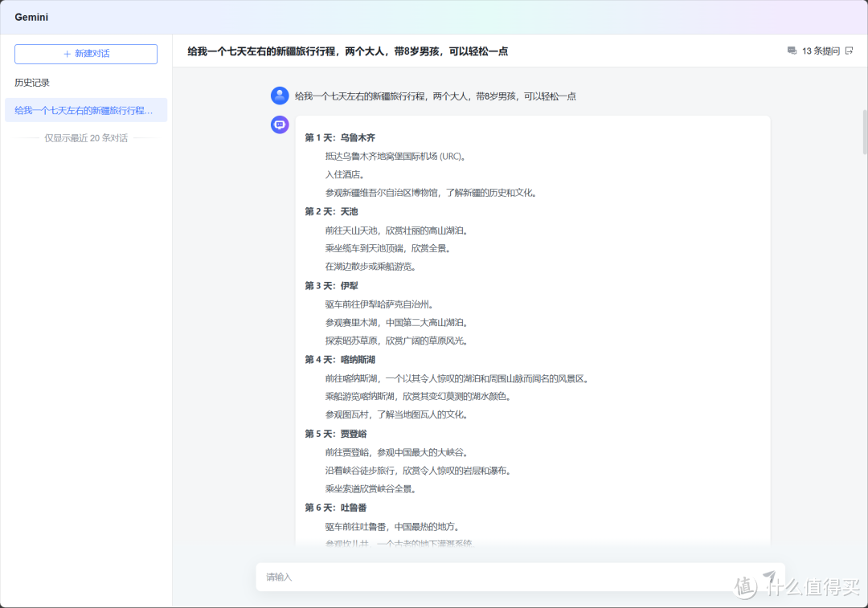Viewport: 868px width, 608px height.
Task: Click the plus icon inside 新建对话 button
Action: pos(66,54)
